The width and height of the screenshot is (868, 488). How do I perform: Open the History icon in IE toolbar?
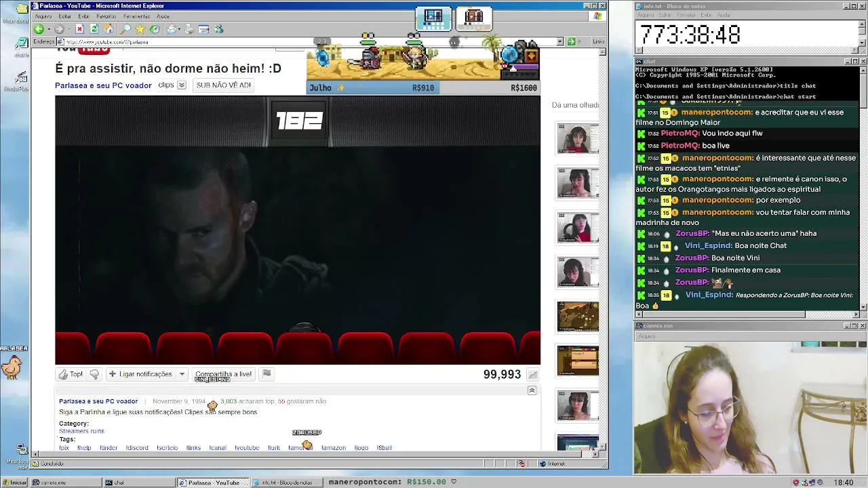(x=155, y=29)
